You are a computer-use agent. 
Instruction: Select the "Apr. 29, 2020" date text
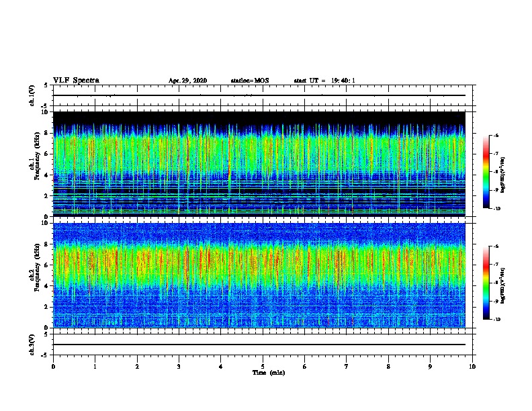click(x=187, y=81)
